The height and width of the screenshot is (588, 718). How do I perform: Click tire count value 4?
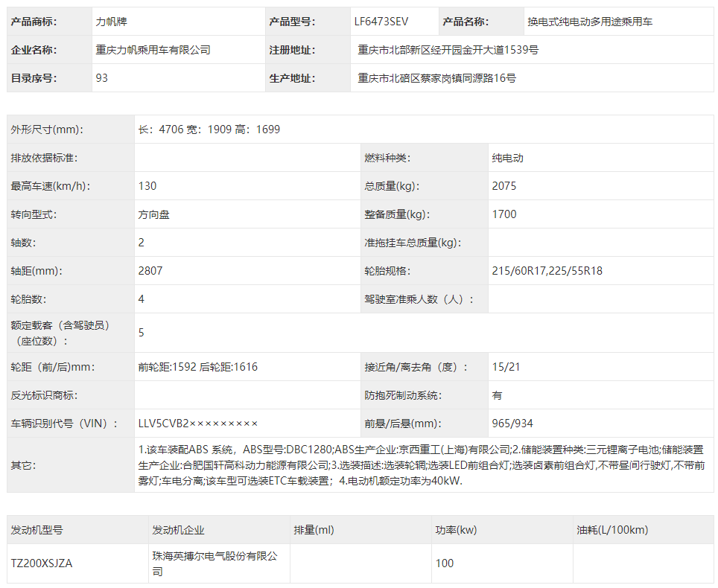point(141,299)
